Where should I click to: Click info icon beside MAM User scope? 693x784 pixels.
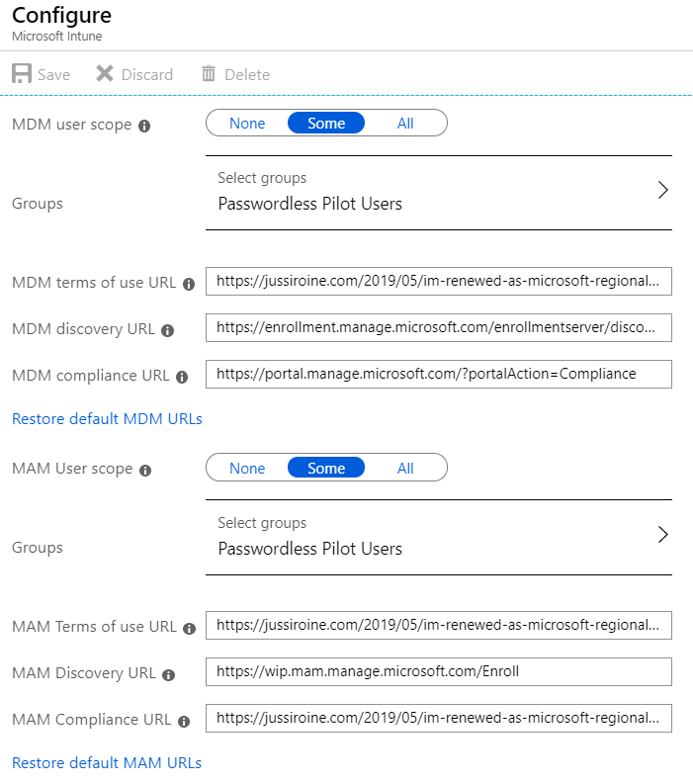[x=145, y=470]
